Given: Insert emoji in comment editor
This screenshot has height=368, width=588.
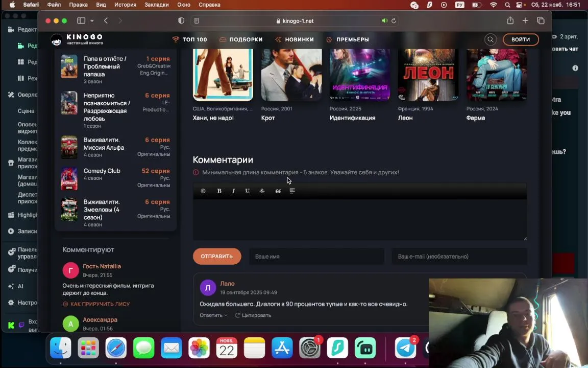Looking at the screenshot, I should point(203,191).
